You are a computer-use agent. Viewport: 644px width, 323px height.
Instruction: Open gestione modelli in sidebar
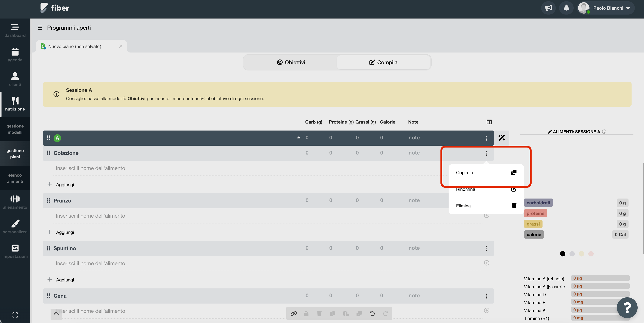point(15,129)
